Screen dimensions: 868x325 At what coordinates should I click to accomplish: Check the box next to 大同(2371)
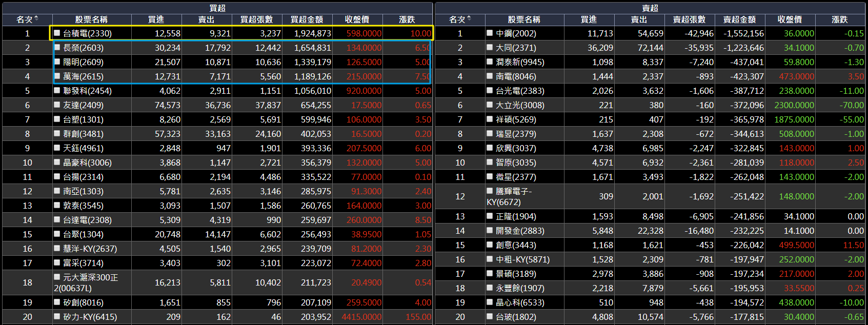point(490,47)
